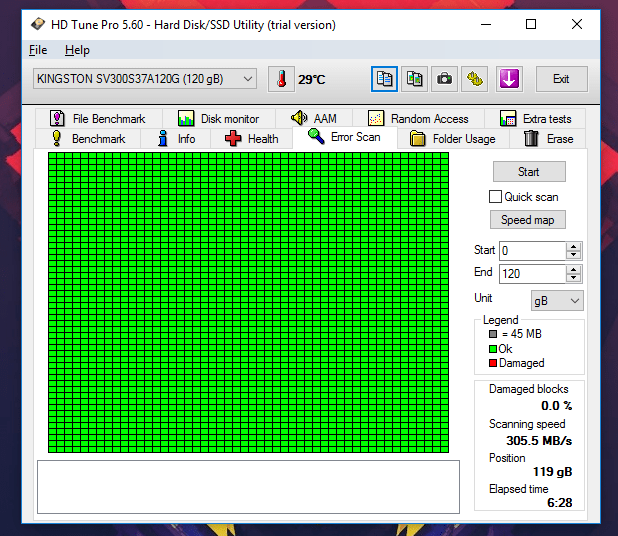Open the File Benchmark tab
Image resolution: width=618 pixels, height=536 pixels.
coord(99,118)
